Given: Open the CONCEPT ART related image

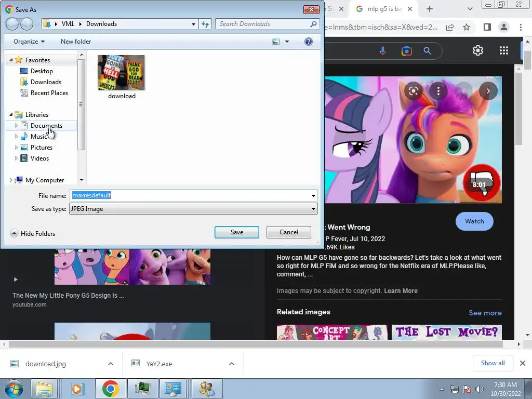Looking at the screenshot, I should 332,332.
